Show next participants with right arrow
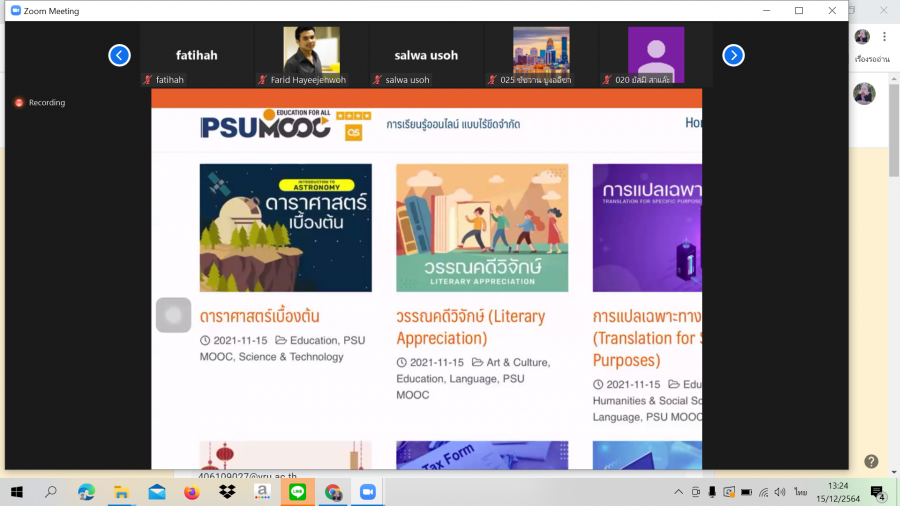Screen dimensions: 900x506 pyautogui.click(x=733, y=55)
